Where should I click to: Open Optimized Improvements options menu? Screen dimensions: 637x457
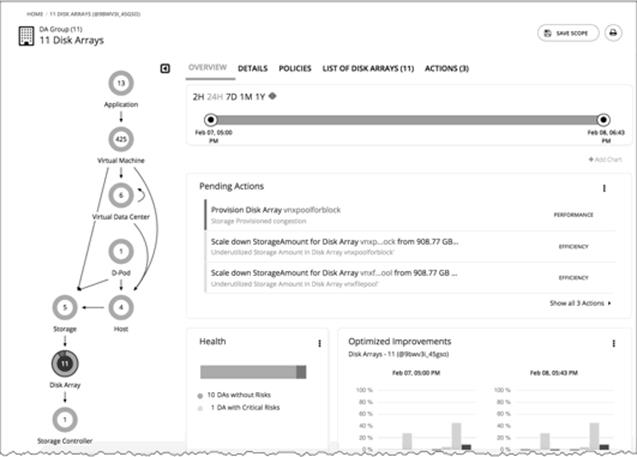pos(614,344)
